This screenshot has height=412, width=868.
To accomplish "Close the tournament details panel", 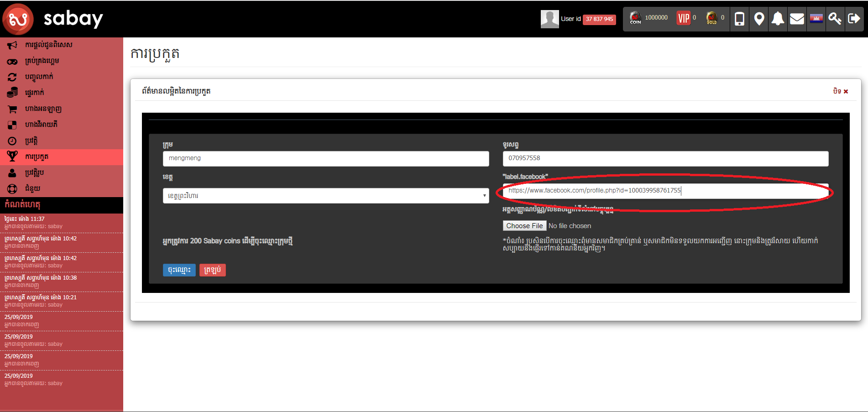I will point(840,91).
